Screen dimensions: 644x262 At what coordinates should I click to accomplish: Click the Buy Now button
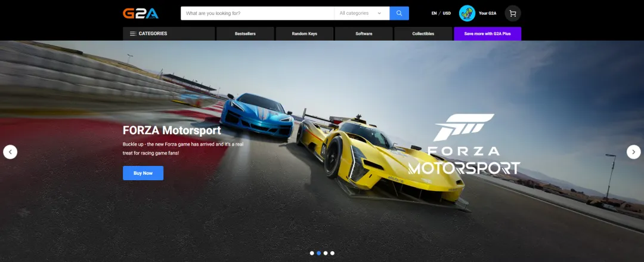click(143, 173)
